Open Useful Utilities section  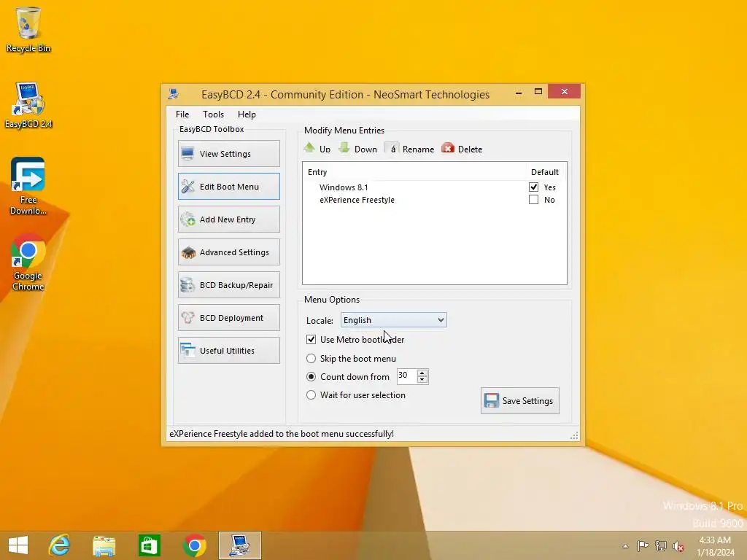coord(228,351)
